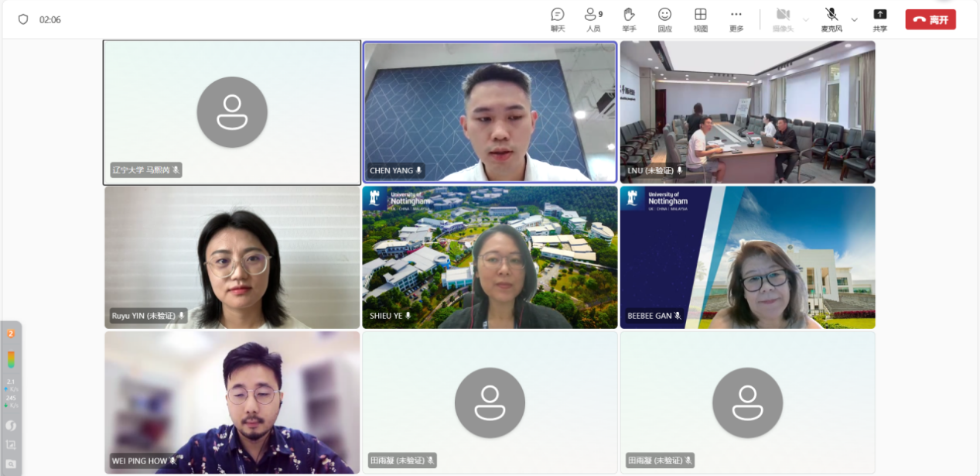
Task: Expand camera options dropdown arrow
Action: pos(806,19)
